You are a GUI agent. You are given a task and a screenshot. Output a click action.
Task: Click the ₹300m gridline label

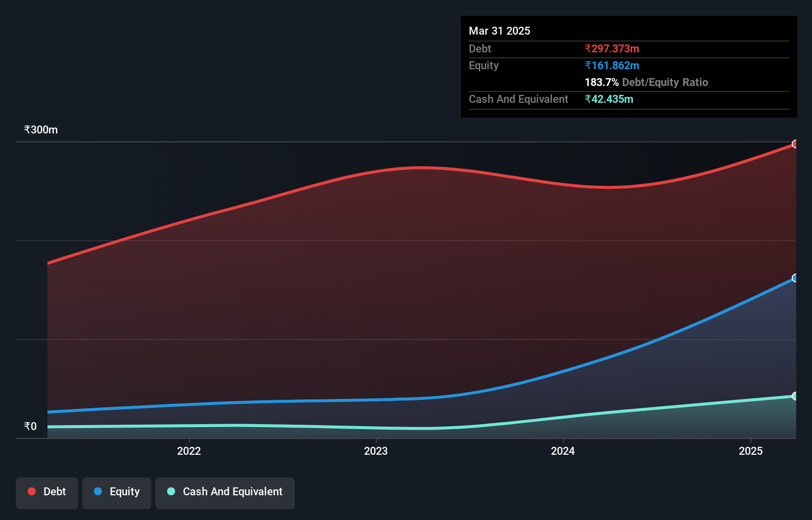40,130
